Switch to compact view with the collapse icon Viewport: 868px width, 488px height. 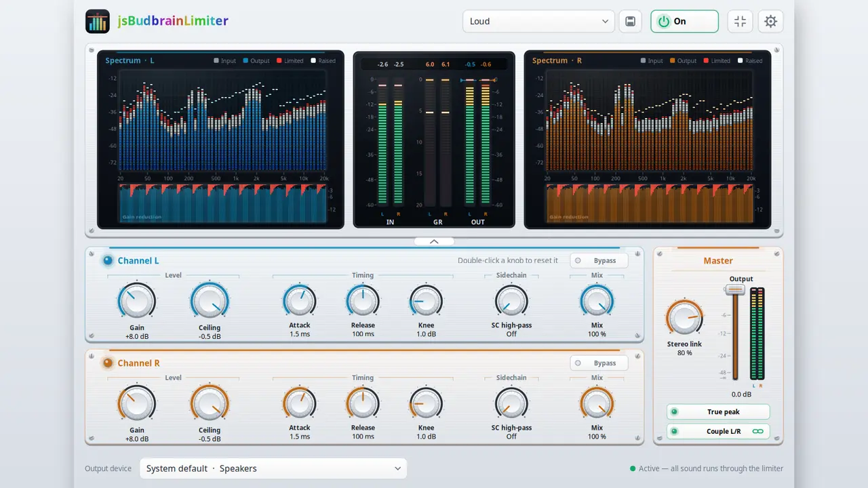(740, 21)
